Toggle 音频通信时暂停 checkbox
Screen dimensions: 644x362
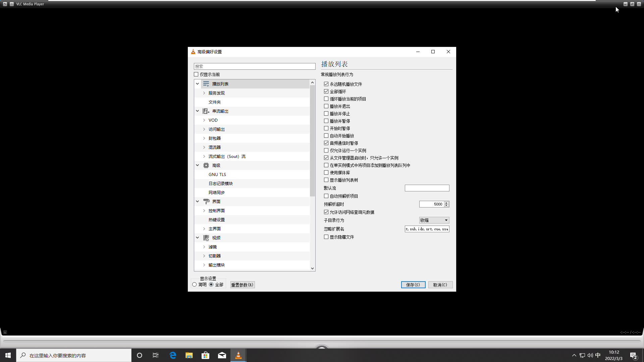coord(326,143)
